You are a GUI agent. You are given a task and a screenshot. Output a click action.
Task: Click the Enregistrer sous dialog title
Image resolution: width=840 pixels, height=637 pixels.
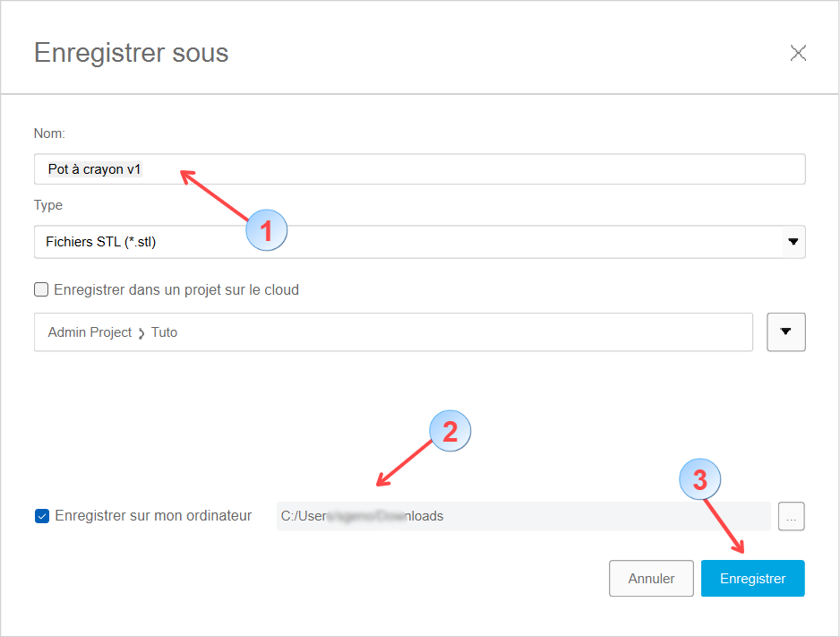click(131, 53)
